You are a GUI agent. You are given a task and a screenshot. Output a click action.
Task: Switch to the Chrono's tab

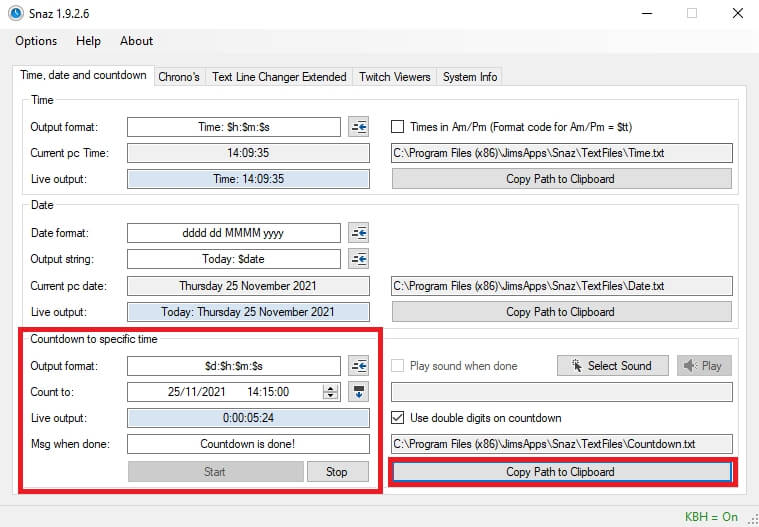tap(180, 77)
